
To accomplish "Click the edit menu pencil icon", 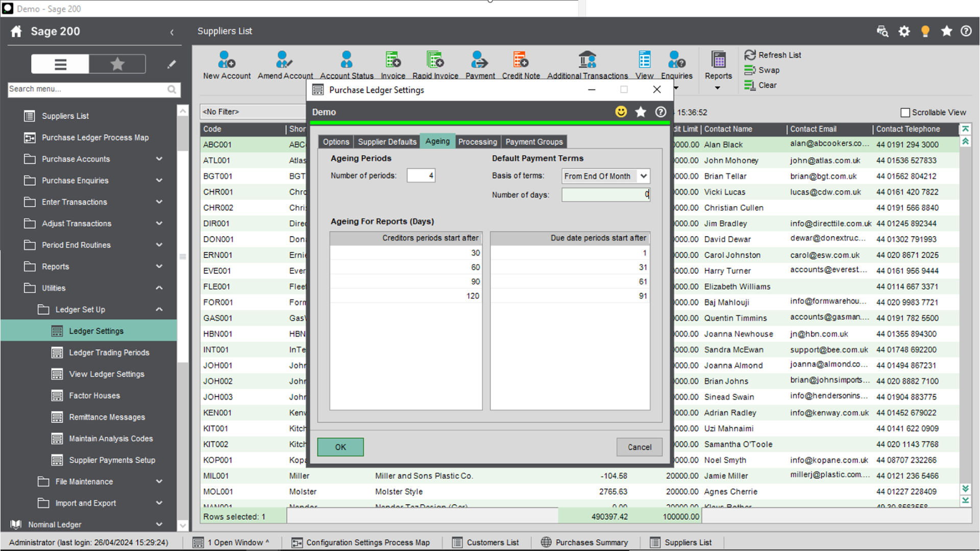I will tap(171, 64).
